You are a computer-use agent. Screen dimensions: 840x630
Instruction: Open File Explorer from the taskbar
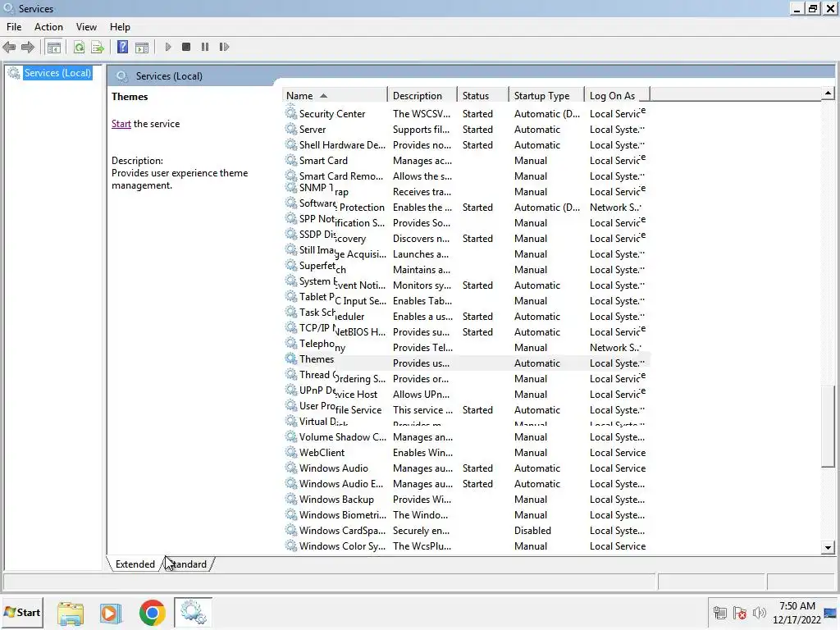(71, 613)
